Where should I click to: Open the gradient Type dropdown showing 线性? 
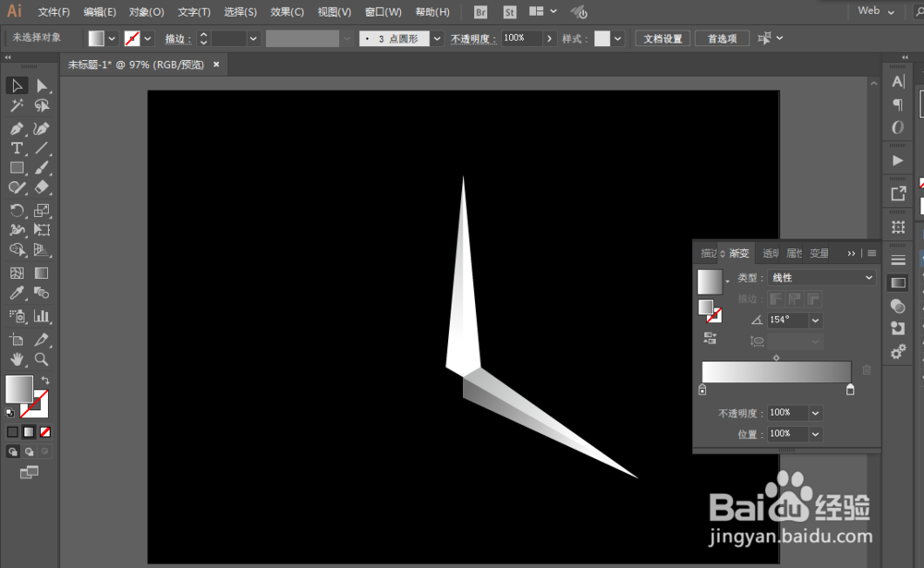click(x=822, y=278)
